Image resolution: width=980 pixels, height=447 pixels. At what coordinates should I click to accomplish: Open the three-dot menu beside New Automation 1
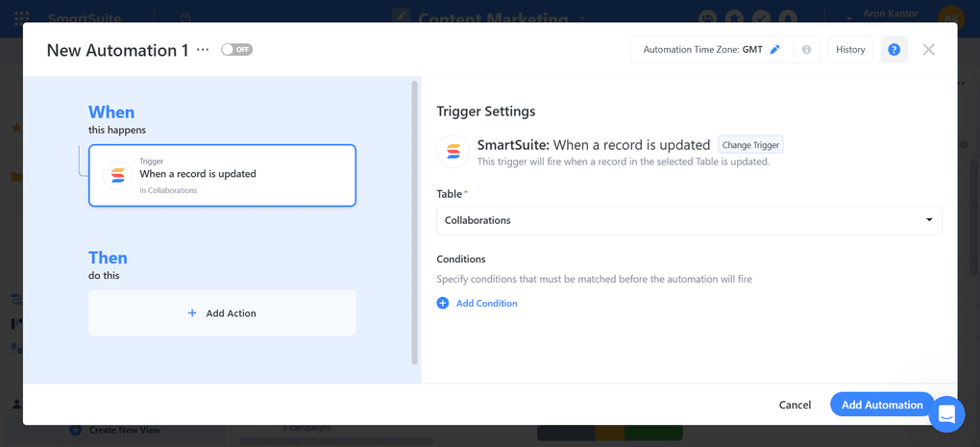tap(203, 50)
